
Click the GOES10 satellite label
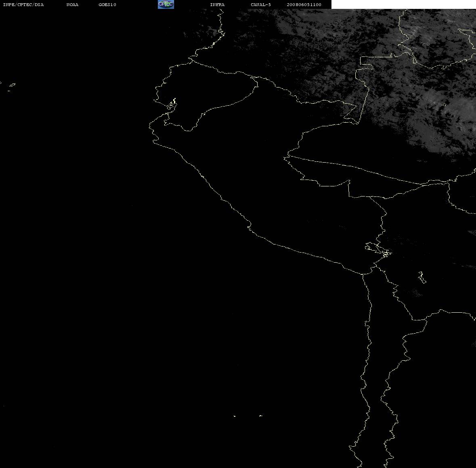(107, 4)
